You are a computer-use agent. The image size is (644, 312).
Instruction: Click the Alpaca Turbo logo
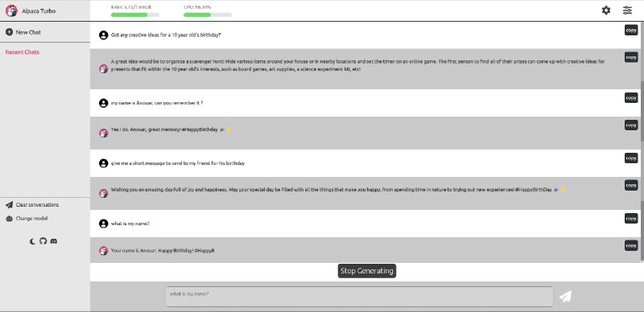pos(11,11)
